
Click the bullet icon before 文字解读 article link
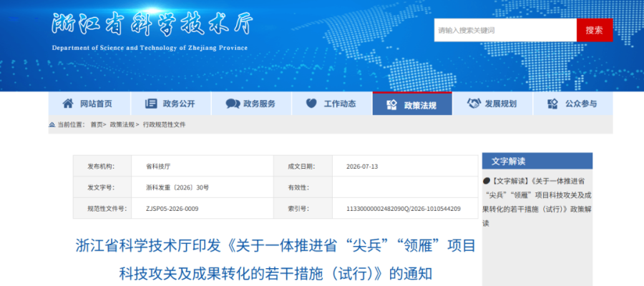[487, 181]
